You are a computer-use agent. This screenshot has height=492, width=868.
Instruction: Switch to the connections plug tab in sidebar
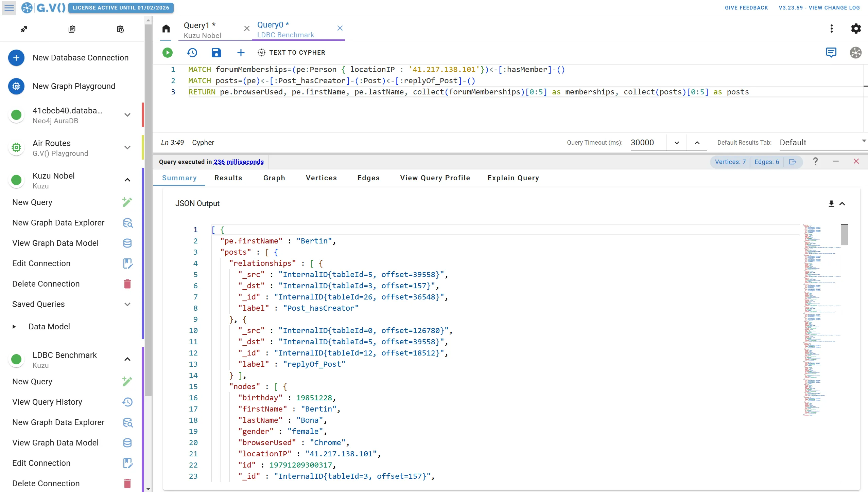click(x=24, y=29)
